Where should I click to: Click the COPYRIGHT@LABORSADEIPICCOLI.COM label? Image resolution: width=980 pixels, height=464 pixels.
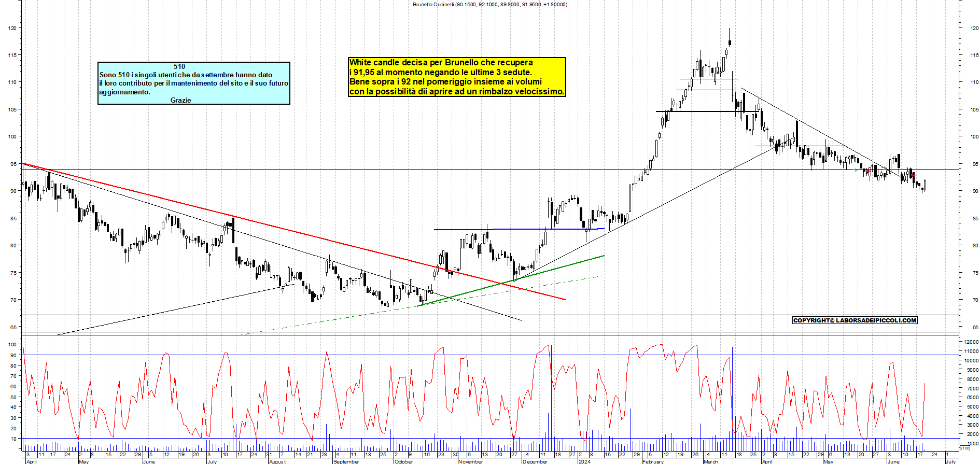[855, 320]
